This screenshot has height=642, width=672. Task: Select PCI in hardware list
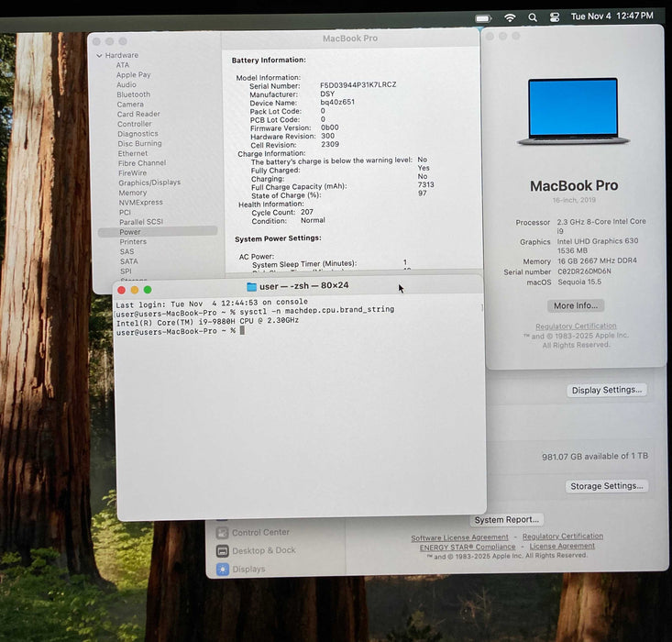pos(125,212)
